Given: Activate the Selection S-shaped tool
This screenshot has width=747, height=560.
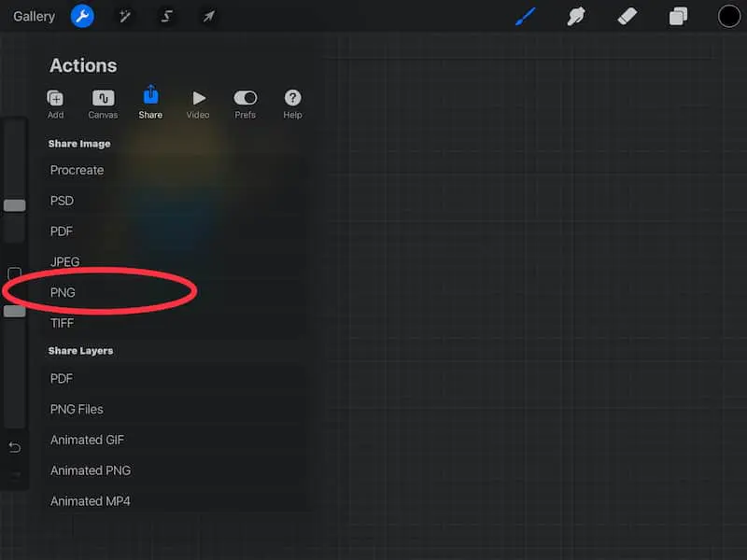Looking at the screenshot, I should coord(167,17).
